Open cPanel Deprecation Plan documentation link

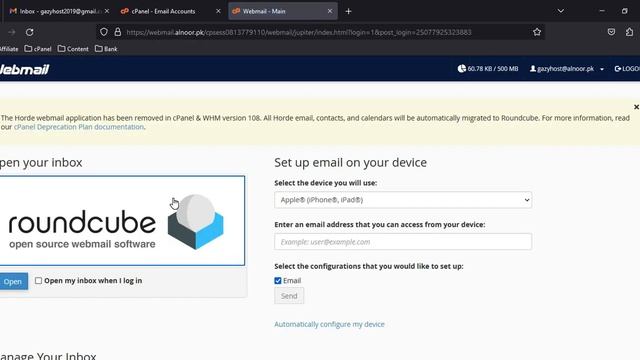pos(79,127)
